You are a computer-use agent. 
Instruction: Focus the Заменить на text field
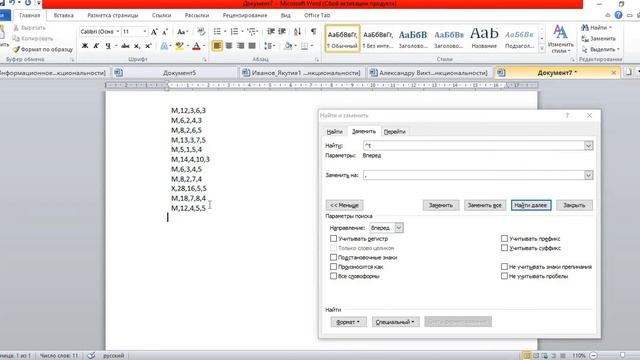(473, 175)
